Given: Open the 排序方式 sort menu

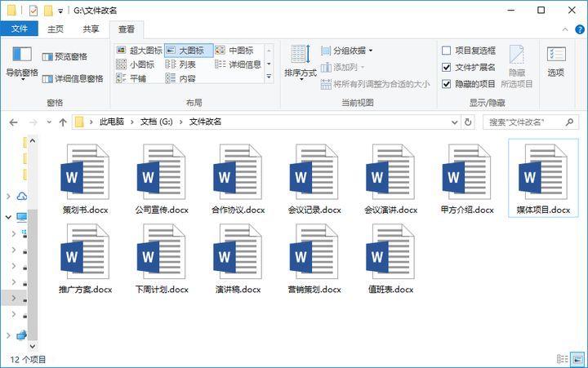Looking at the screenshot, I should tap(301, 62).
